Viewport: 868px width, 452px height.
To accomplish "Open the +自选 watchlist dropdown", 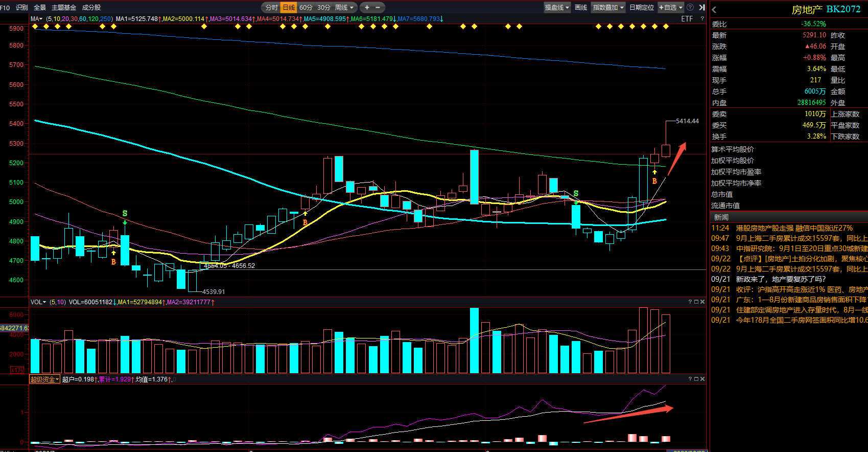I will (x=671, y=8).
